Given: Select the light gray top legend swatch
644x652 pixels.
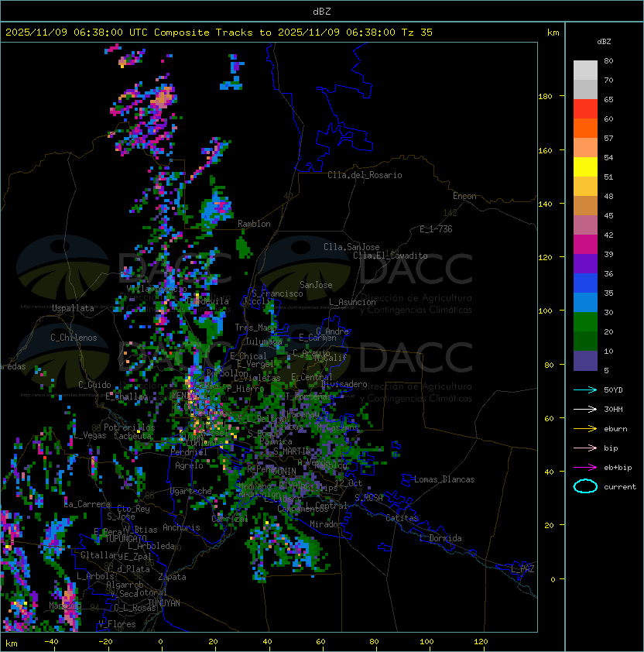Looking at the screenshot, I should point(585,70).
